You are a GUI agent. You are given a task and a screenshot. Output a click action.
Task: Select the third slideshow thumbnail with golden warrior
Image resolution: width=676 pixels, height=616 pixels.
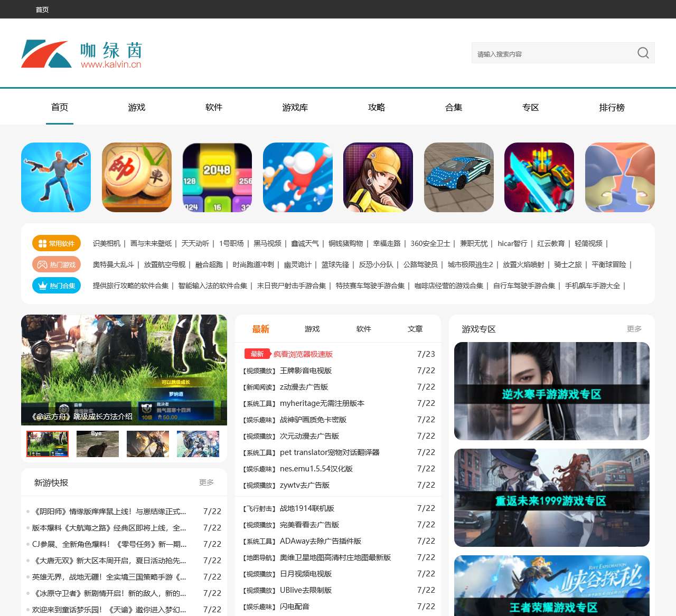pyautogui.click(x=148, y=444)
